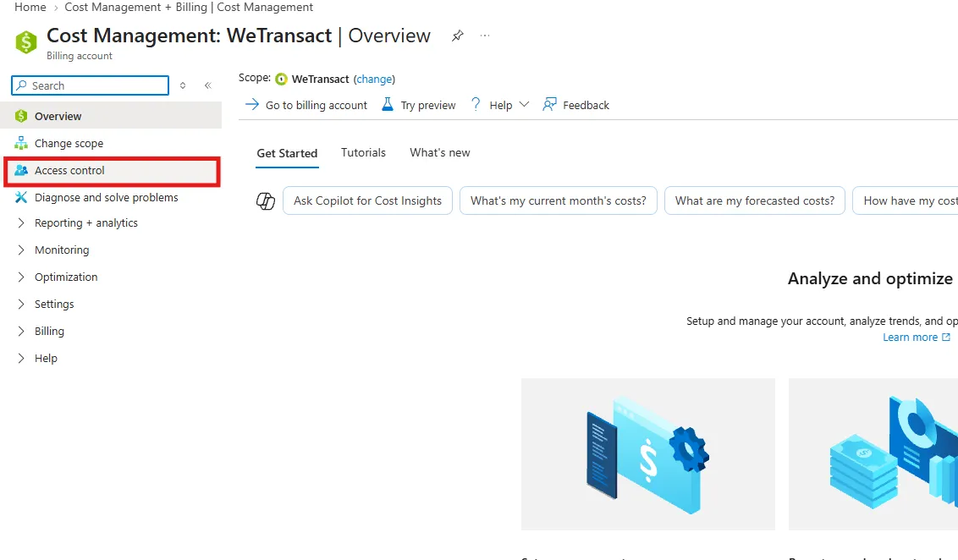Click the WeTransact scope icon
Image resolution: width=958 pixels, height=560 pixels.
pyautogui.click(x=281, y=79)
